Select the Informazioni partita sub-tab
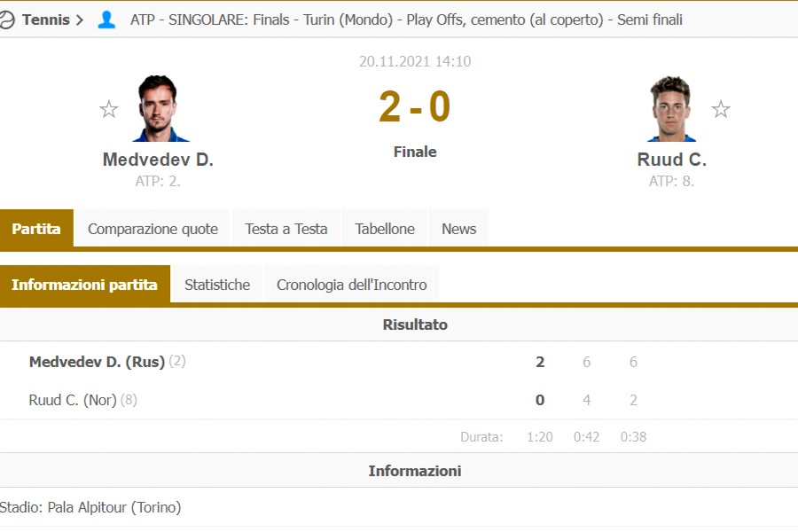Image resolution: width=798 pixels, height=532 pixels. click(x=84, y=285)
